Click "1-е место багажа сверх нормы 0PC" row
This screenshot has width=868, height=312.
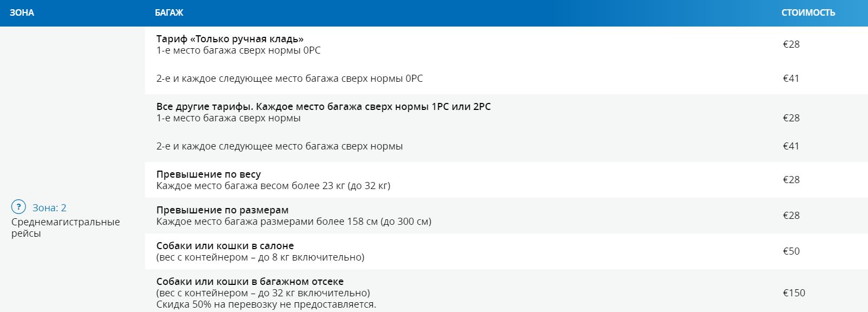[238, 50]
